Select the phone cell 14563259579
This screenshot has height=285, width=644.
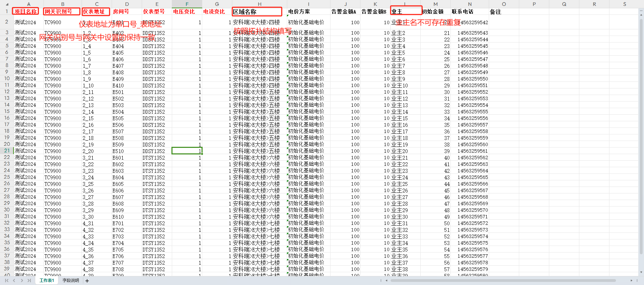pos(470,269)
